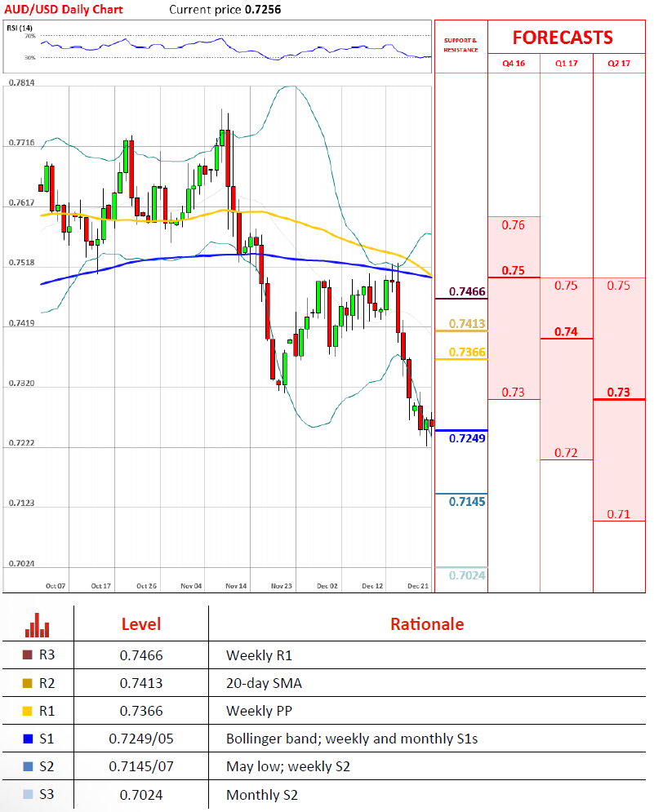Screen dimensions: 654x812
Task: Click the S2 steel blue color swatch
Action: tap(28, 766)
